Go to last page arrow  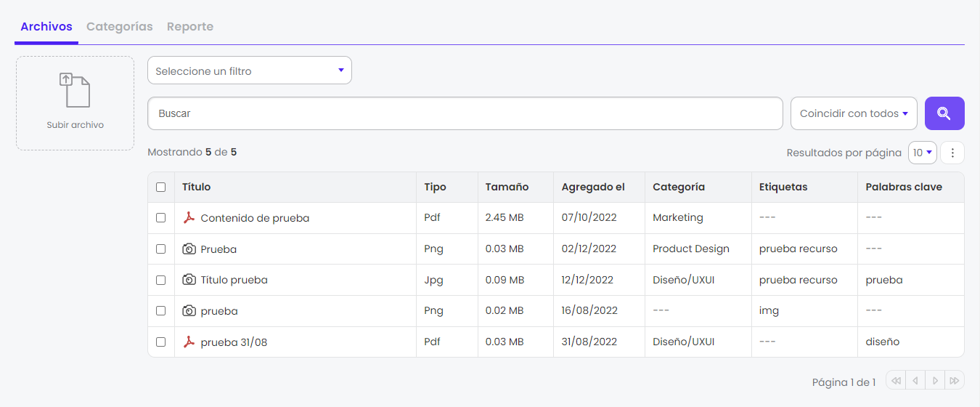point(955,380)
